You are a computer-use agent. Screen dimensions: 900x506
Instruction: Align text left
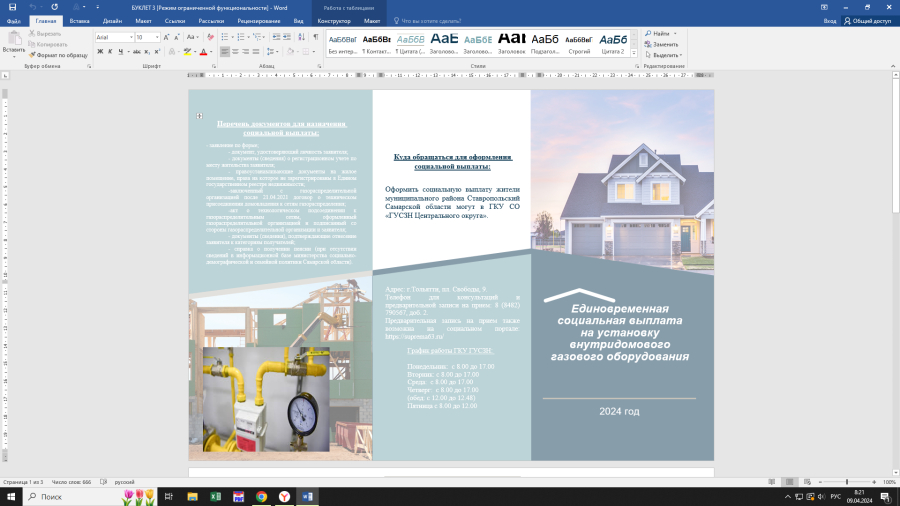[224, 52]
